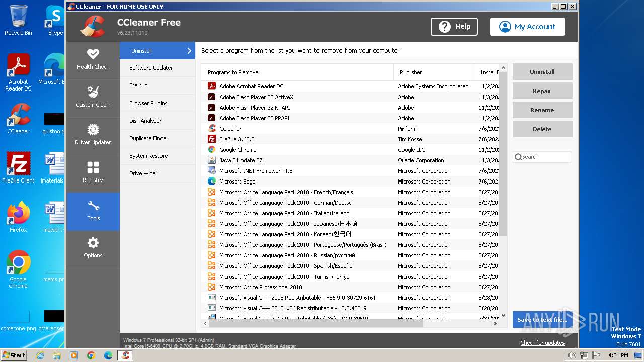Click the Uninstall button
This screenshot has width=644, height=362.
pyautogui.click(x=542, y=72)
